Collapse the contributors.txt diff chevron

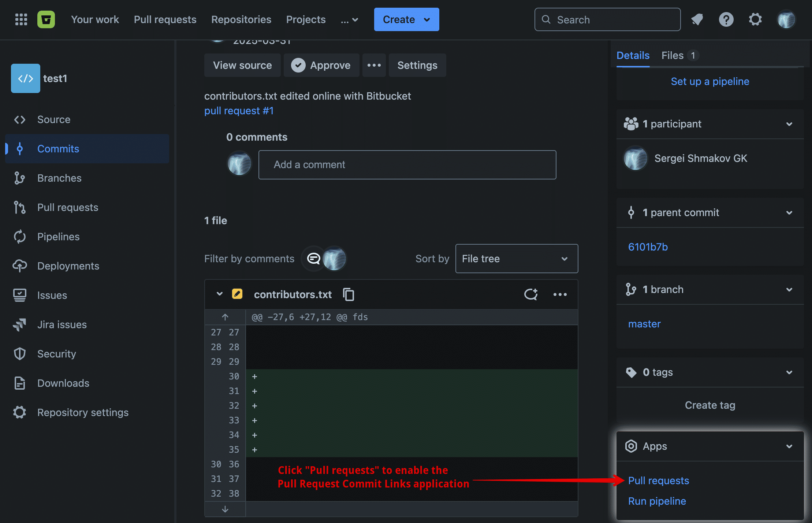219,294
